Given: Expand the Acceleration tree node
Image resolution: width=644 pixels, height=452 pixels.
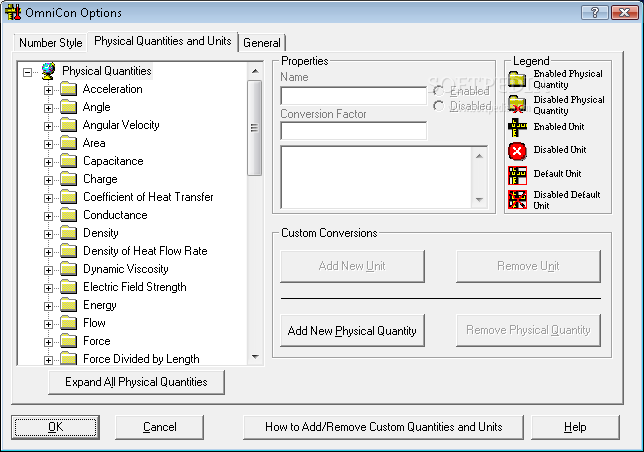Looking at the screenshot, I should point(48,90).
